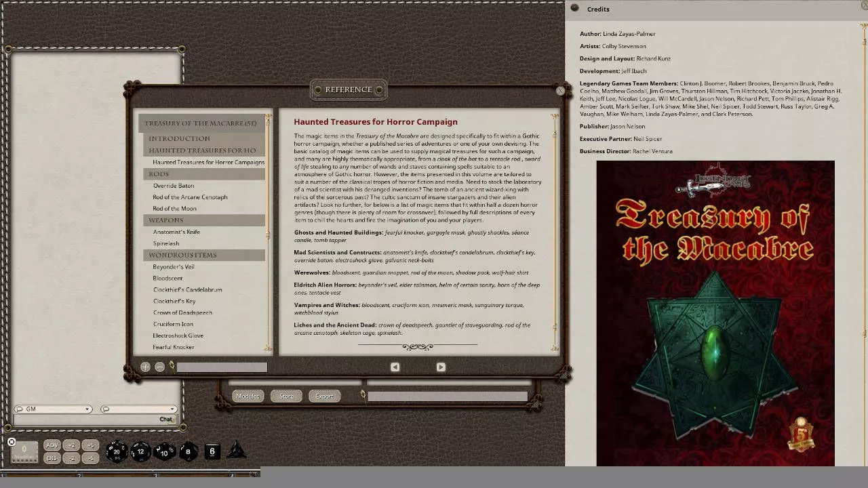
Task: Open Rod of the Arcane Cenotaph entry
Action: pyautogui.click(x=190, y=197)
